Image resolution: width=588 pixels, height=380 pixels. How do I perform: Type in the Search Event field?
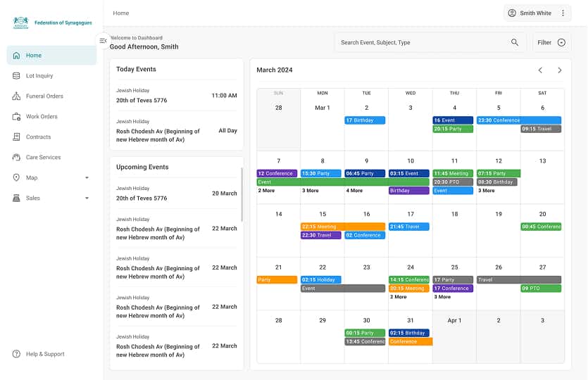pyautogui.click(x=423, y=42)
